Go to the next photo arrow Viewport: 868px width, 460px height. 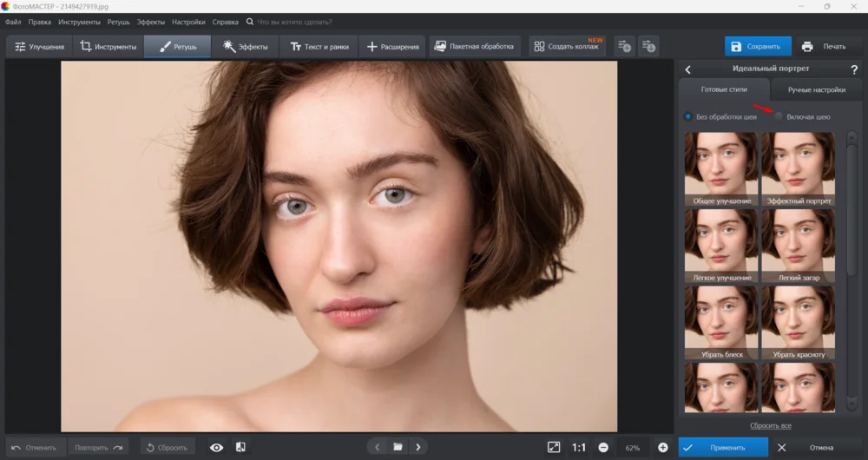click(x=418, y=447)
